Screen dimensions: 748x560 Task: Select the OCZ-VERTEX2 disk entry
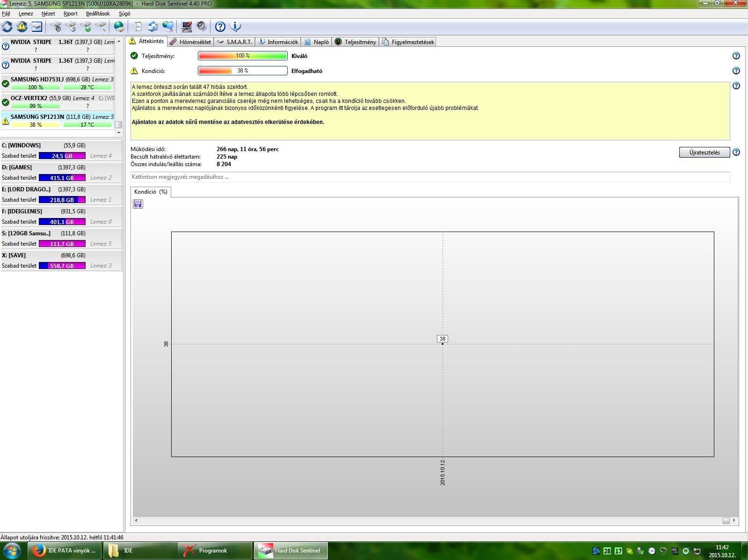58,102
